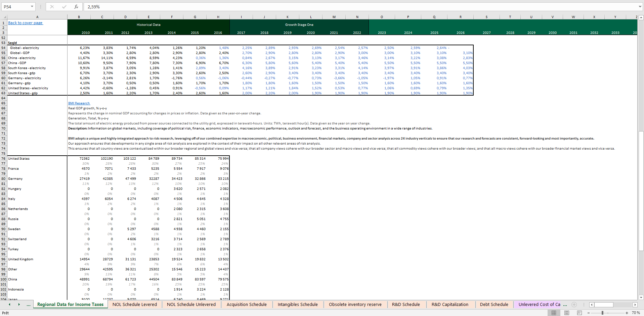Select row 54 header
The image size is (644, 316).
tap(3, 48)
